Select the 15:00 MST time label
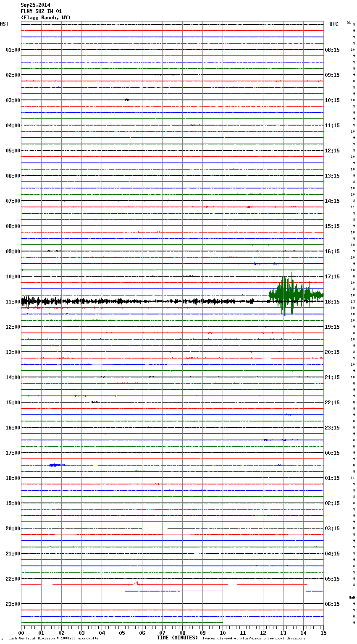Viewport: 357px width, 644px height. (13, 403)
